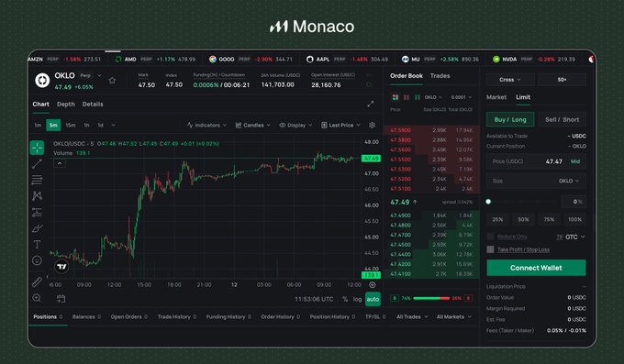Screen dimensions: 624x364
Task: Open the Cross margin mode dropdown
Action: [510, 80]
